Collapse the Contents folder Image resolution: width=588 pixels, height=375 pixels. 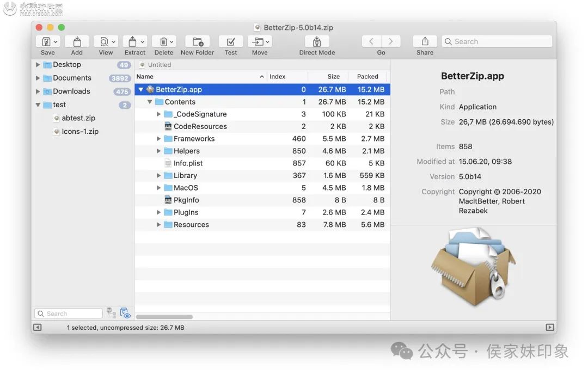[150, 102]
